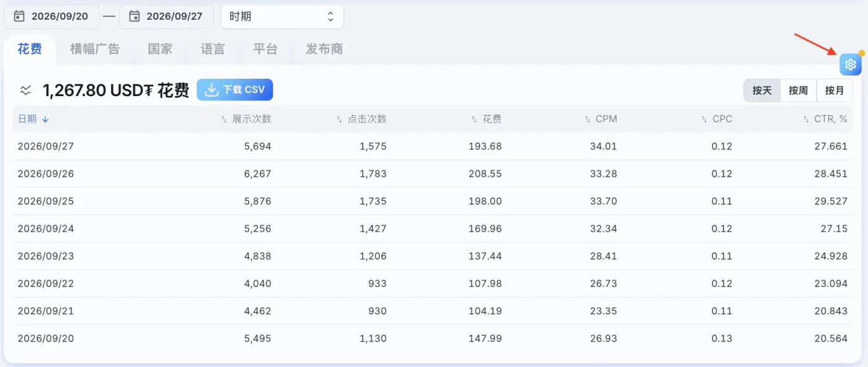
Task: Open the 发布商 tab
Action: pos(324,49)
